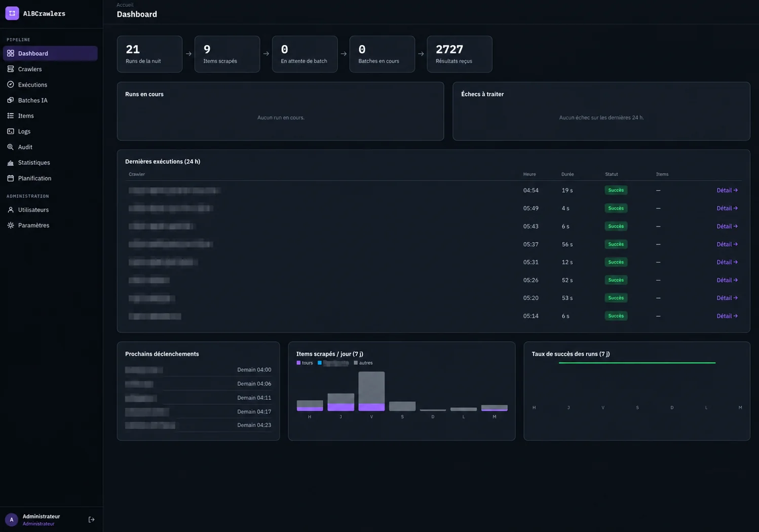Open Détail for the 05:37 run
This screenshot has width=759, height=532.
pos(727,244)
